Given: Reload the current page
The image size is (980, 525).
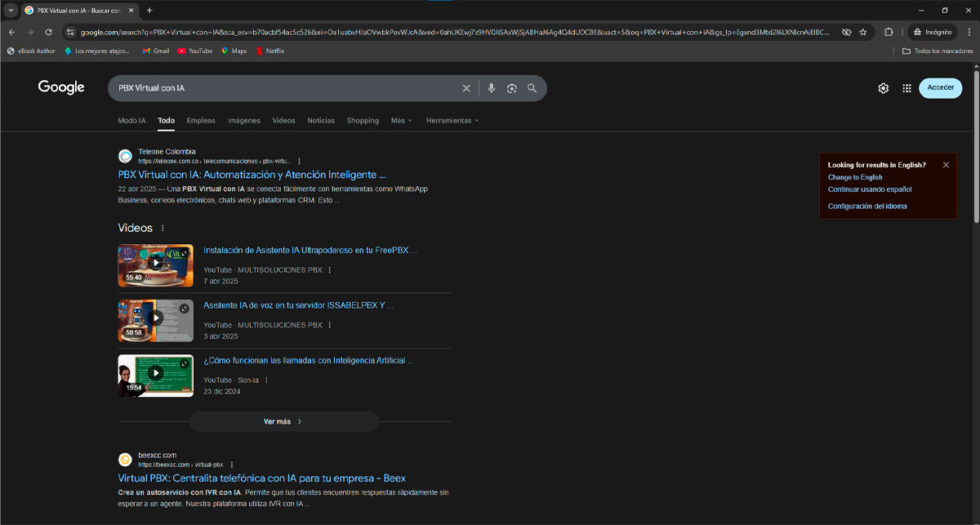Looking at the screenshot, I should (x=49, y=32).
